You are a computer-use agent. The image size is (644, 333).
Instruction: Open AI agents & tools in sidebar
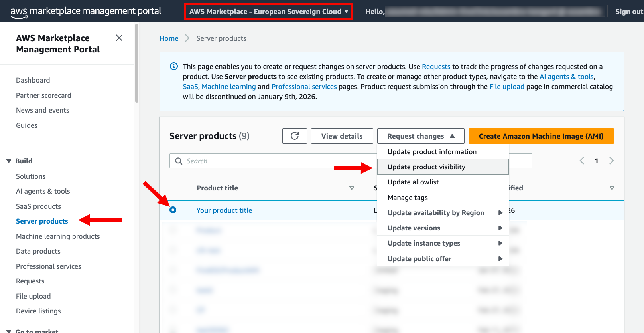pyautogui.click(x=43, y=191)
